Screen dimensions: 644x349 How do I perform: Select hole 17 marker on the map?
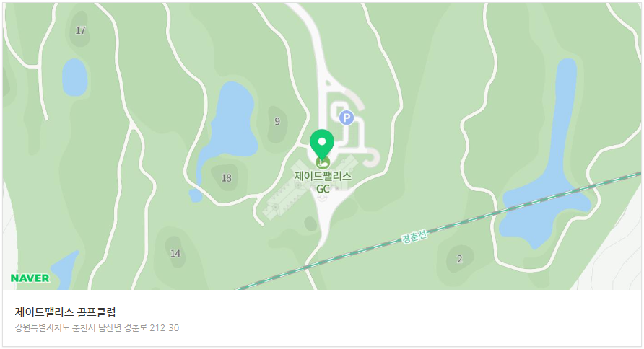click(x=81, y=30)
